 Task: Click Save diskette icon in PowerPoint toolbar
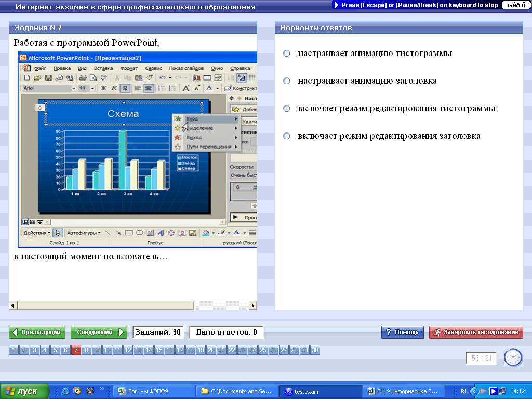[x=48, y=78]
